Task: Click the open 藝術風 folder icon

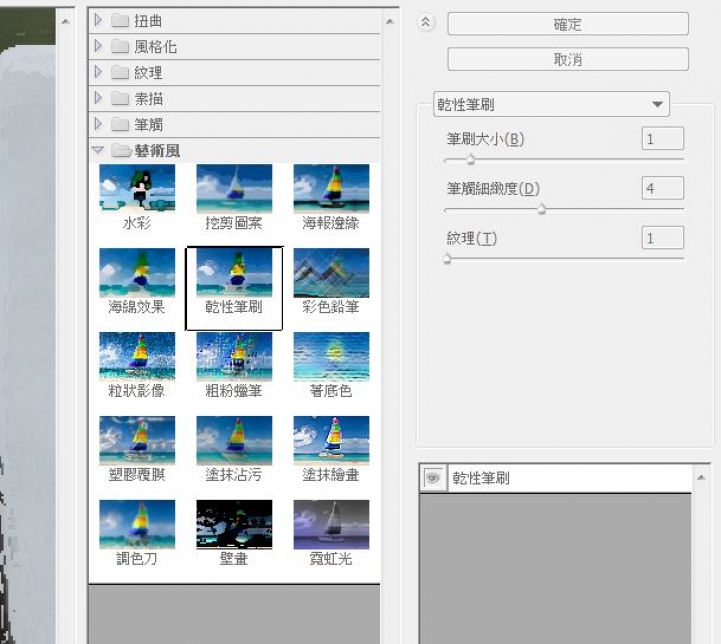Action: 121,150
